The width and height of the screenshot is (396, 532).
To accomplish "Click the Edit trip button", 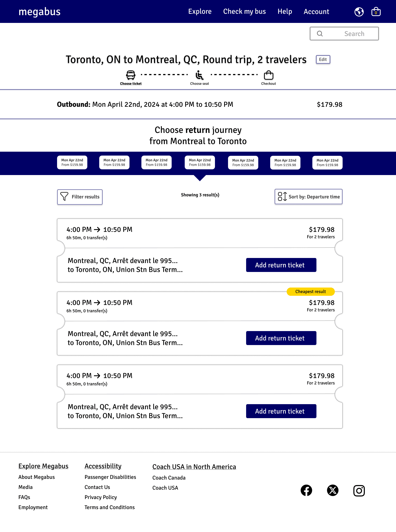I will [x=323, y=59].
